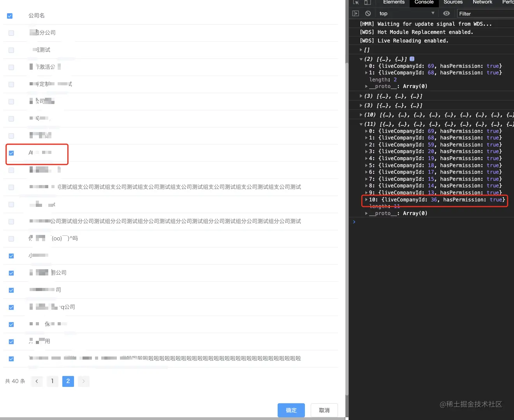Show the console sidebar icon
The image size is (514, 420).
pos(356,13)
